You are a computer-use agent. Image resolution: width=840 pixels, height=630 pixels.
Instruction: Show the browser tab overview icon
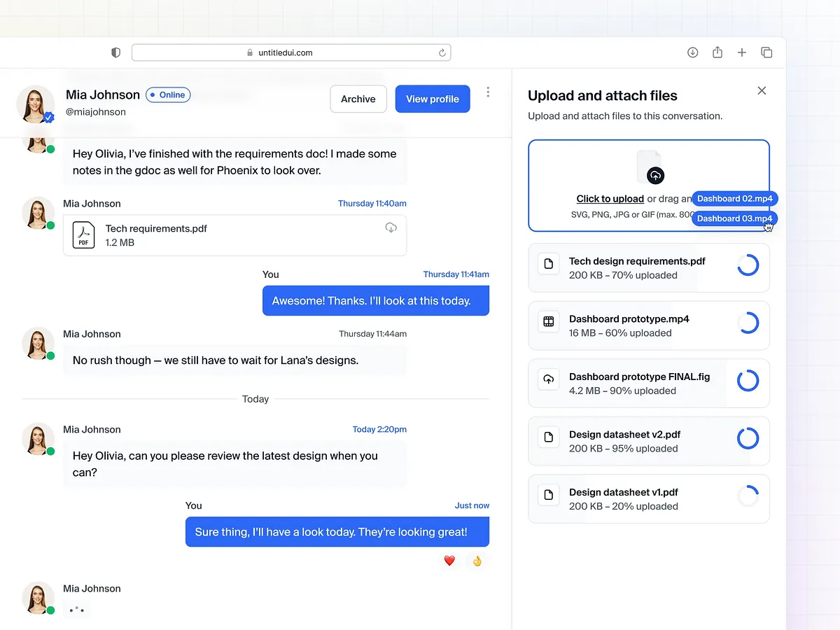766,52
